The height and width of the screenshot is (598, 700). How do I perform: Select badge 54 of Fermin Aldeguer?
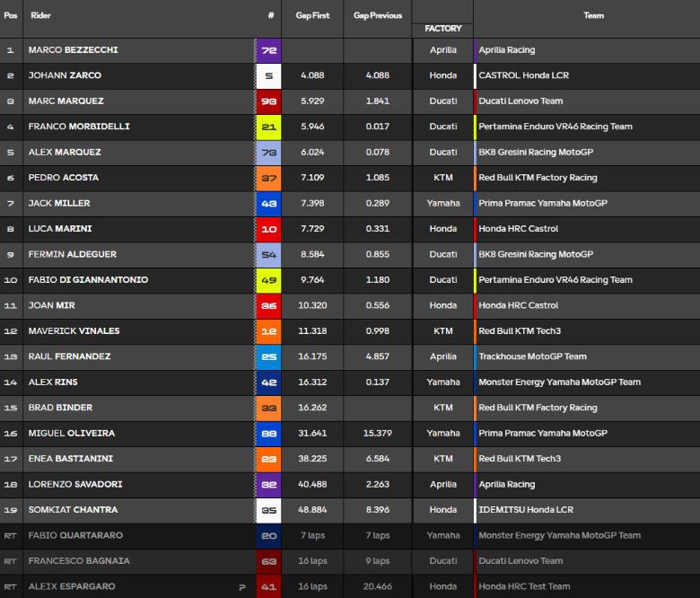click(268, 255)
